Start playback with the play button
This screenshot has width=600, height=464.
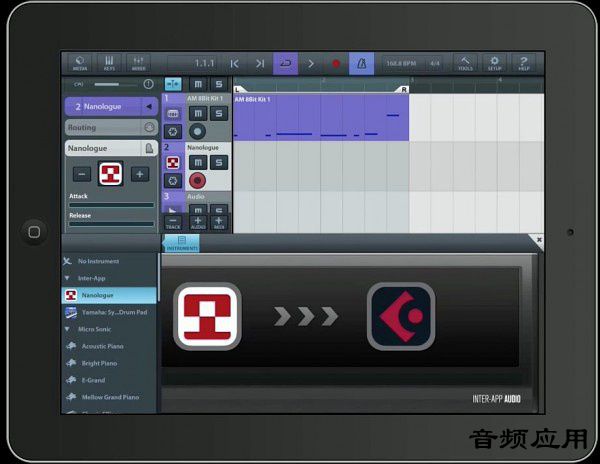[x=311, y=63]
